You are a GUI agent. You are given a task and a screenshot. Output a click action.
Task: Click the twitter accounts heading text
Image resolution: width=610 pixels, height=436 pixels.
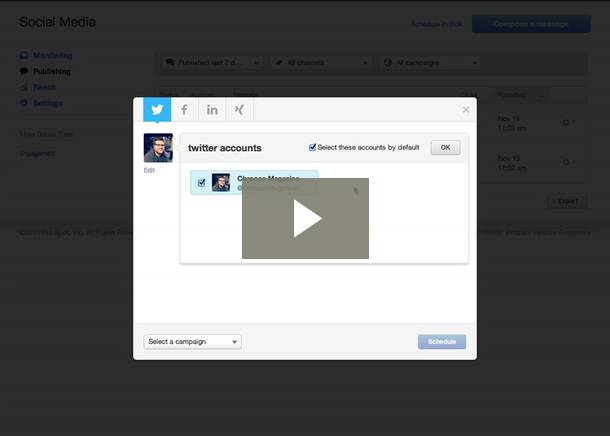(x=225, y=148)
